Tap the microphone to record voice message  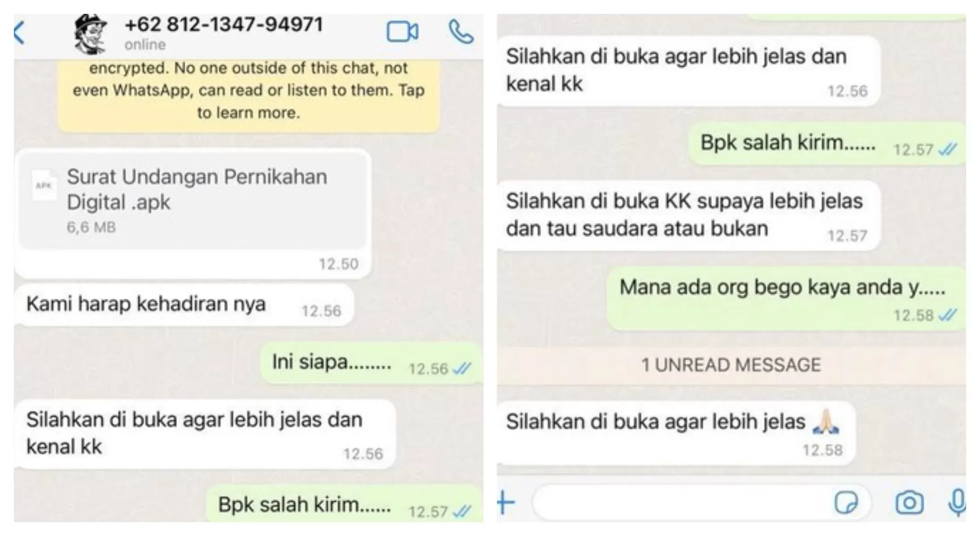coord(957,503)
